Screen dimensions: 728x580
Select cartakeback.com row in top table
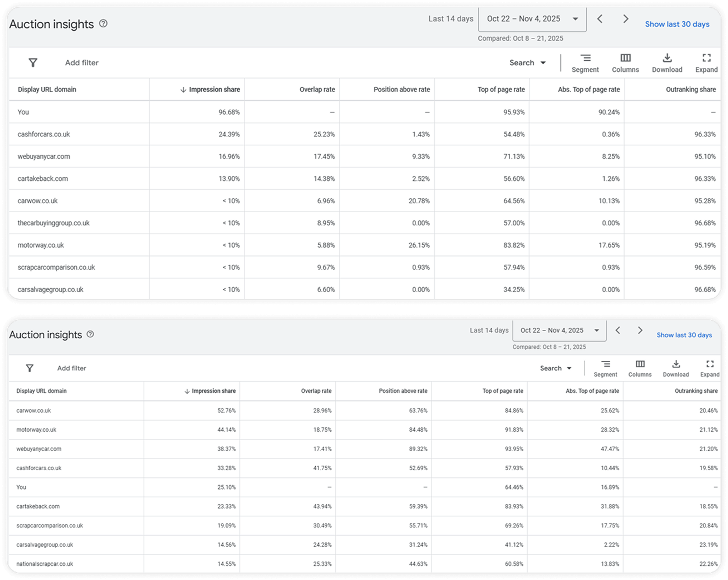365,179
